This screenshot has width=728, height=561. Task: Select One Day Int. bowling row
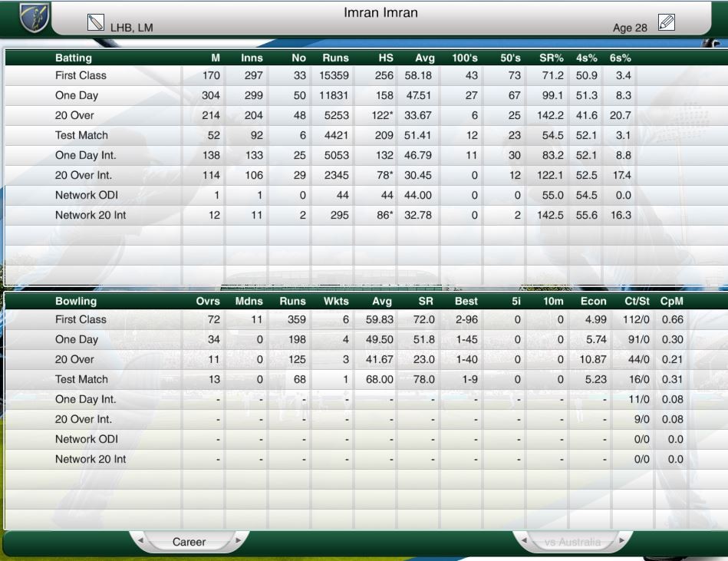click(367, 399)
